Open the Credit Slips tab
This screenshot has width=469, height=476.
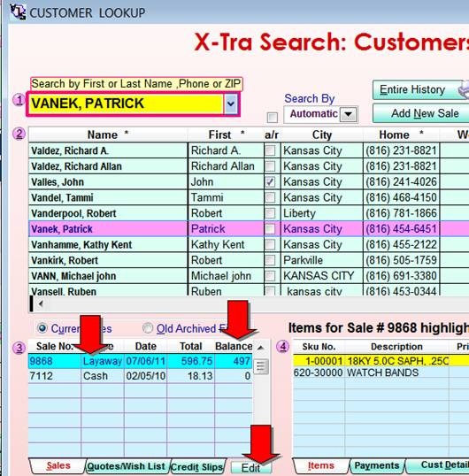point(197,466)
